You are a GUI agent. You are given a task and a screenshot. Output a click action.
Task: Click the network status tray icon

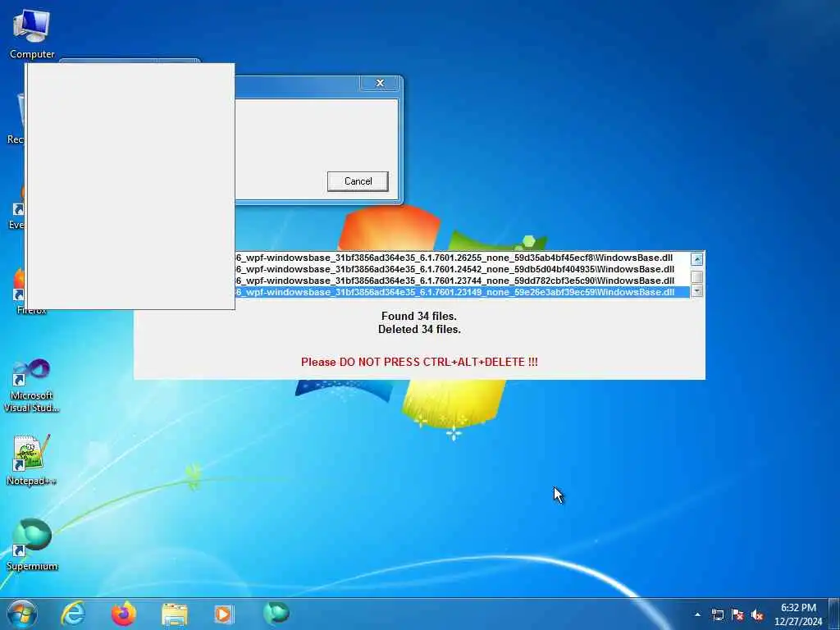point(717,615)
